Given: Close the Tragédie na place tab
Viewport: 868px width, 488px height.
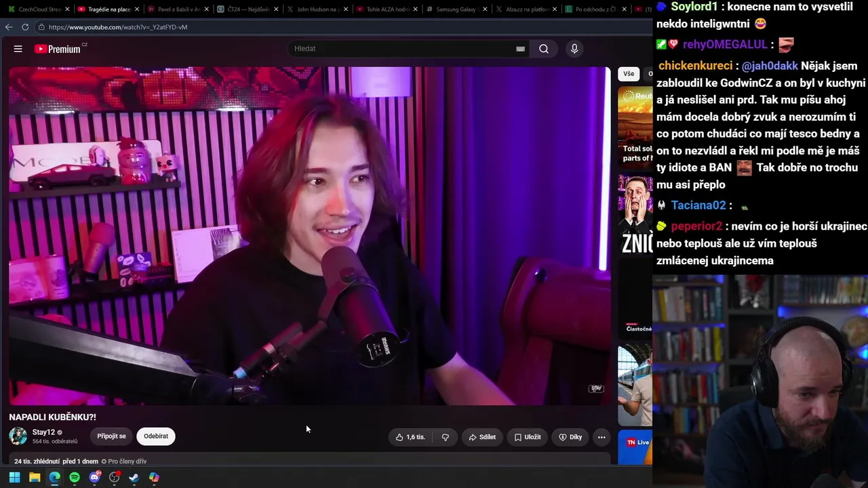Looking at the screenshot, I should pos(137,9).
